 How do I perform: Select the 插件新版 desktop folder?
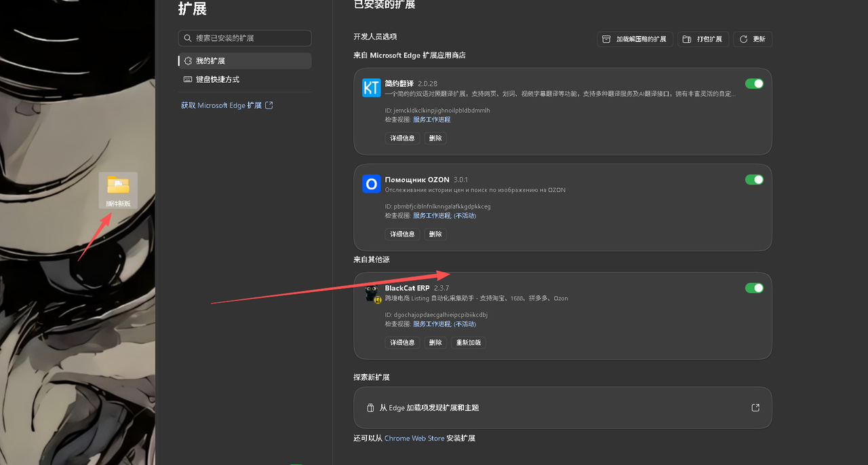tap(118, 191)
